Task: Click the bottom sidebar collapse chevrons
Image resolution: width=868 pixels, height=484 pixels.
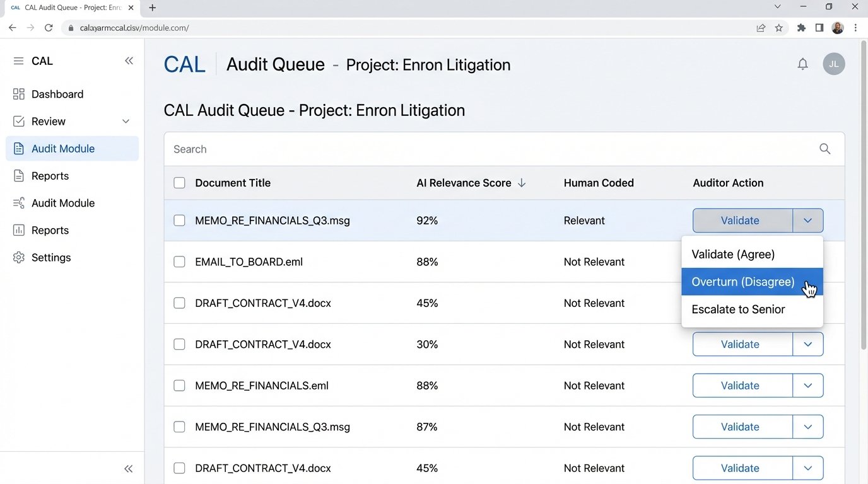Action: coord(129,468)
